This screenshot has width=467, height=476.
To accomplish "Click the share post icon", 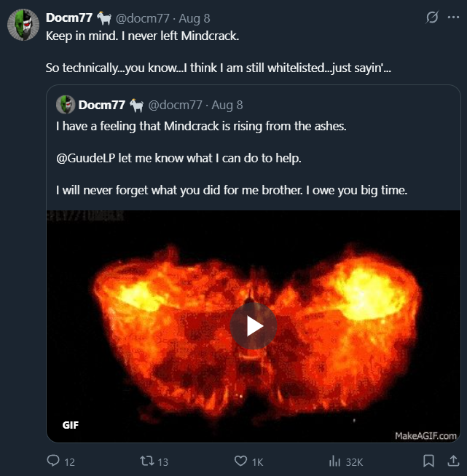I will tap(451, 461).
